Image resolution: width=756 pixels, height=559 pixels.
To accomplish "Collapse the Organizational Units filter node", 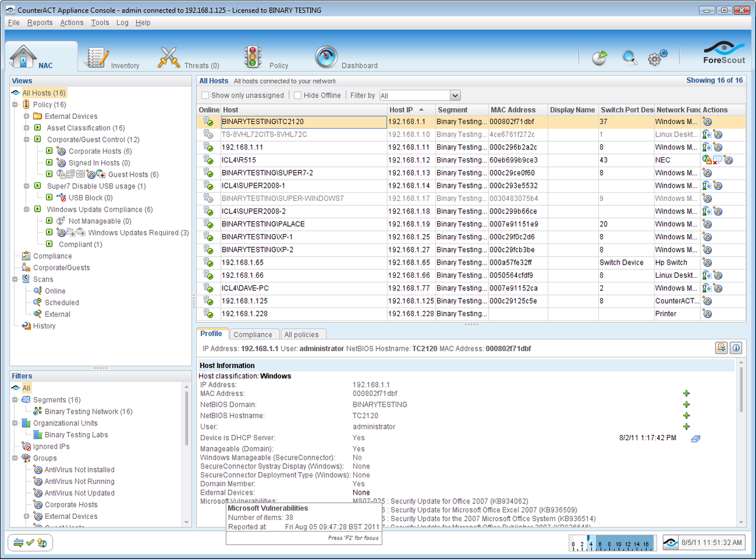I will (x=15, y=423).
